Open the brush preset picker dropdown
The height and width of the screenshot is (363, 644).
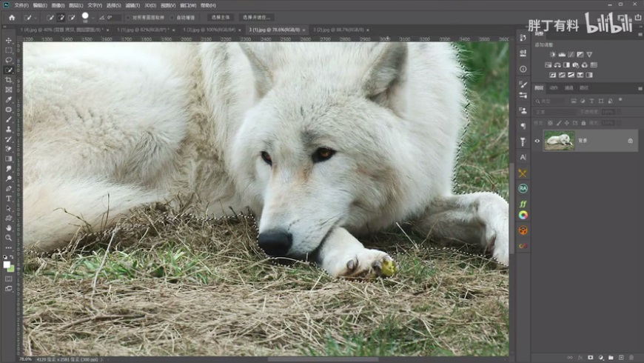[x=94, y=17]
